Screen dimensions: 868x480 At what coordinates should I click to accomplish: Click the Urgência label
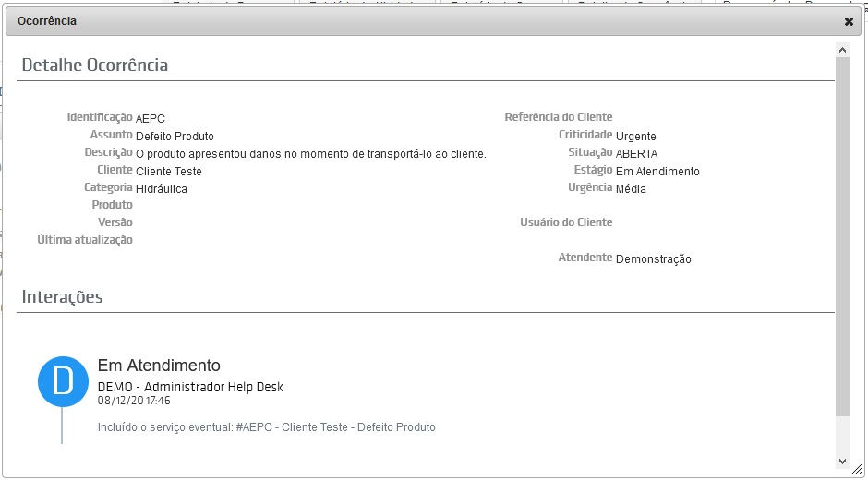pos(590,187)
